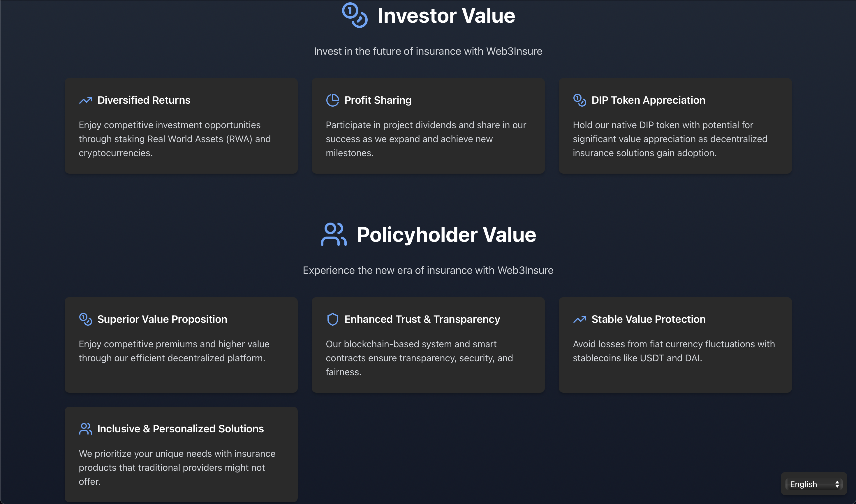Click the Inclusive & Personalized Solutions title
The height and width of the screenshot is (504, 856).
(180, 429)
